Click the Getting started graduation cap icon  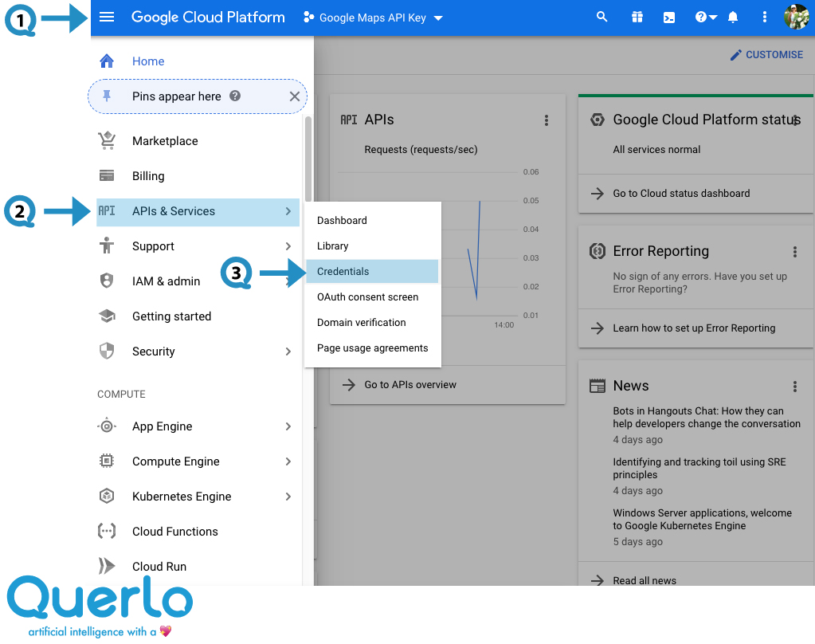[x=107, y=316]
